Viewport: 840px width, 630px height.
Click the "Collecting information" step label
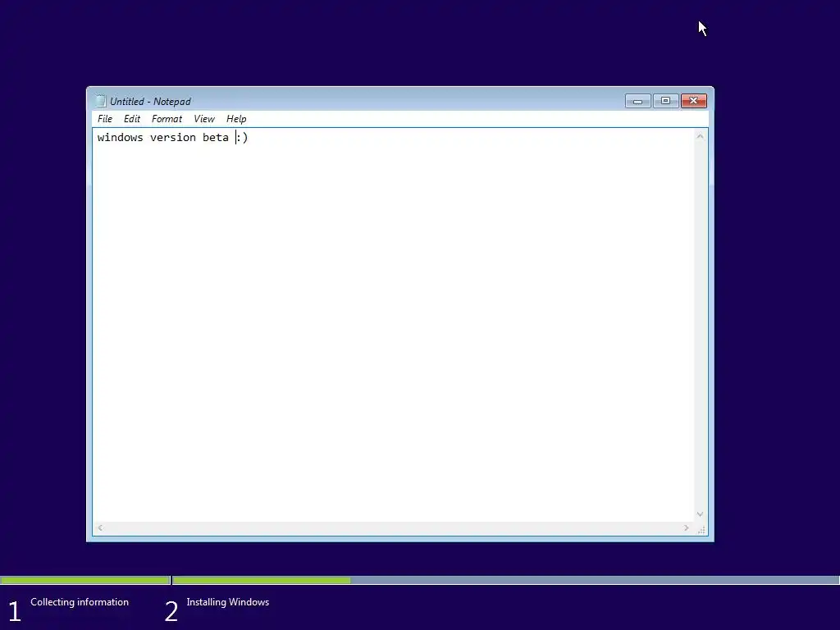click(x=80, y=602)
